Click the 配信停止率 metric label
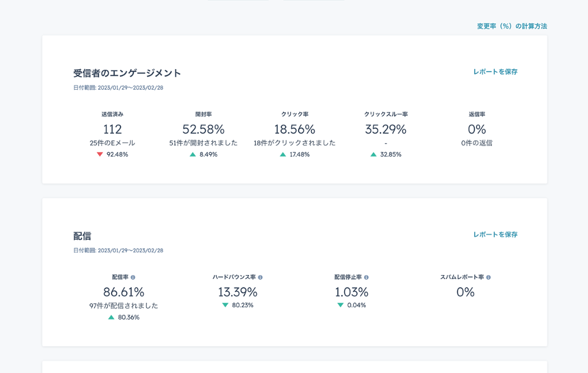The image size is (588, 373). pos(348,277)
